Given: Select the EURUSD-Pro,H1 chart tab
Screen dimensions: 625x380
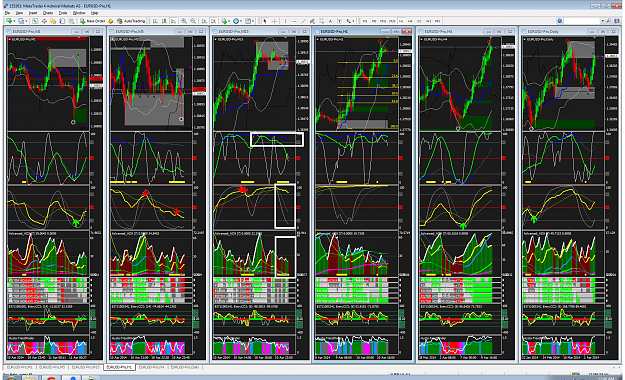Looking at the screenshot, I should (x=119, y=367).
